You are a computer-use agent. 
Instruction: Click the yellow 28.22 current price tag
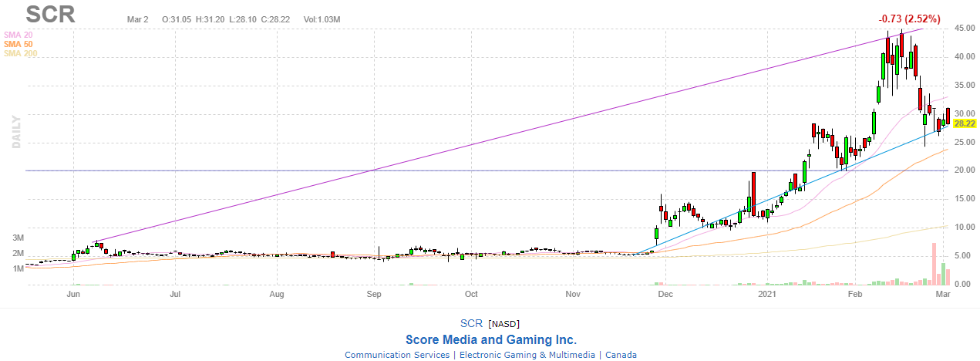click(965, 123)
